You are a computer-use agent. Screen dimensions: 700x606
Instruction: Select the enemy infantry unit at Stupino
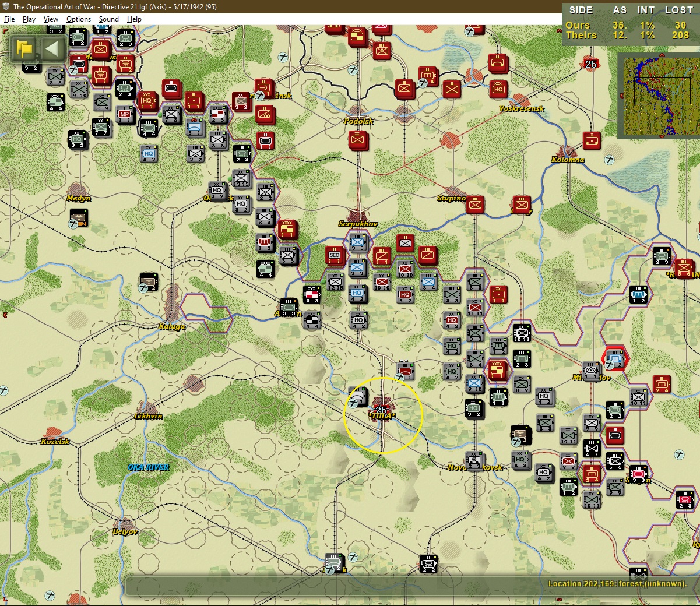(476, 205)
